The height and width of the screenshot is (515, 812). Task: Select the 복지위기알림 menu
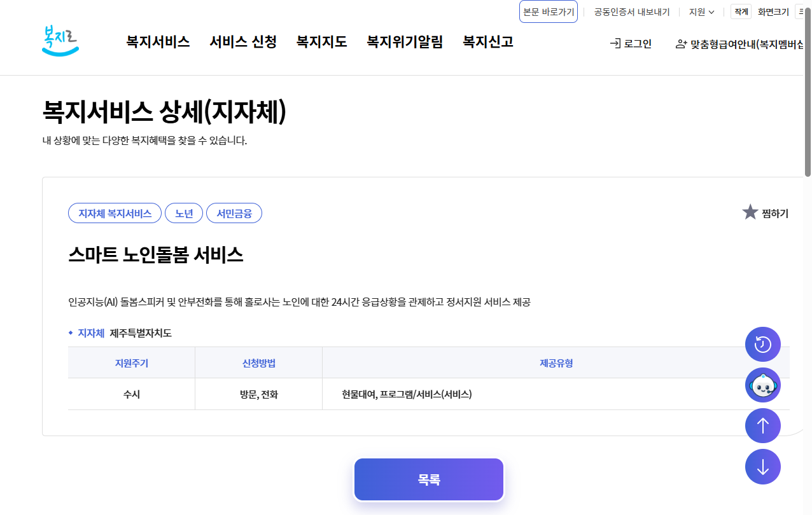tap(405, 41)
